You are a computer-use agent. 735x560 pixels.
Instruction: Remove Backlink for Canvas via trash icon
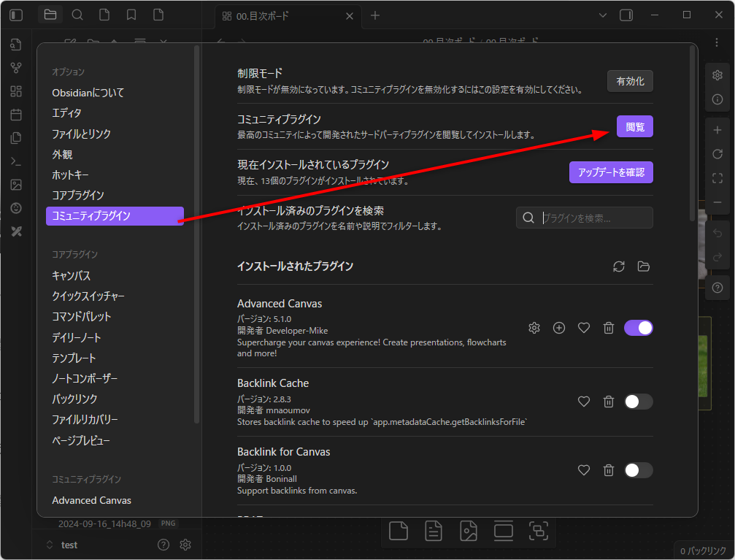[609, 470]
